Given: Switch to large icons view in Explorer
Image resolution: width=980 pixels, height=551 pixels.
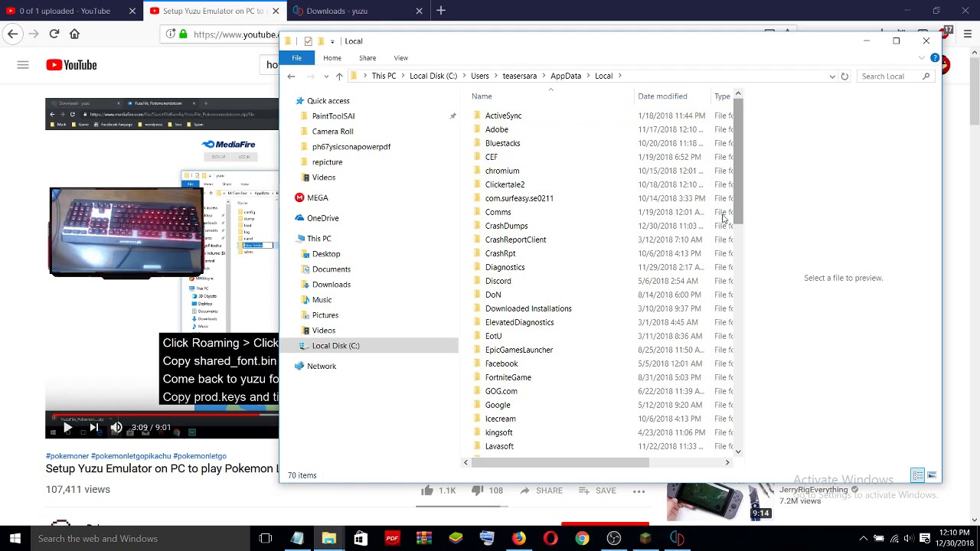Looking at the screenshot, I should (932, 475).
